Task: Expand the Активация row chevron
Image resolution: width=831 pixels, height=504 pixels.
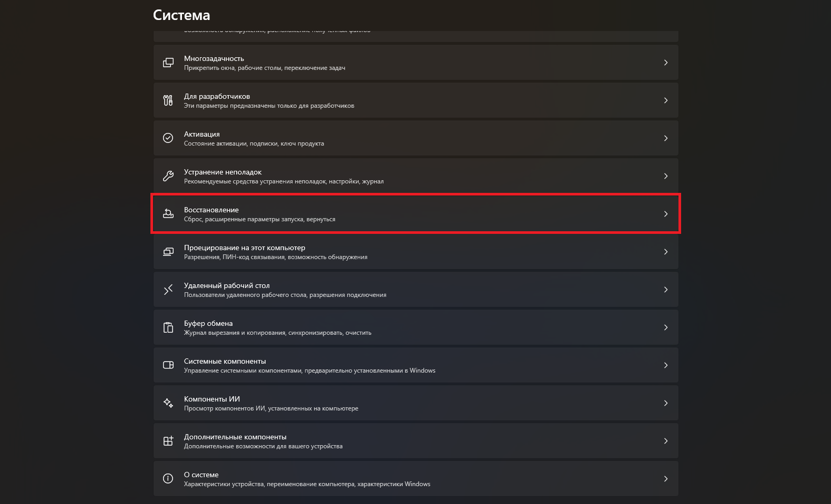Action: (x=666, y=138)
